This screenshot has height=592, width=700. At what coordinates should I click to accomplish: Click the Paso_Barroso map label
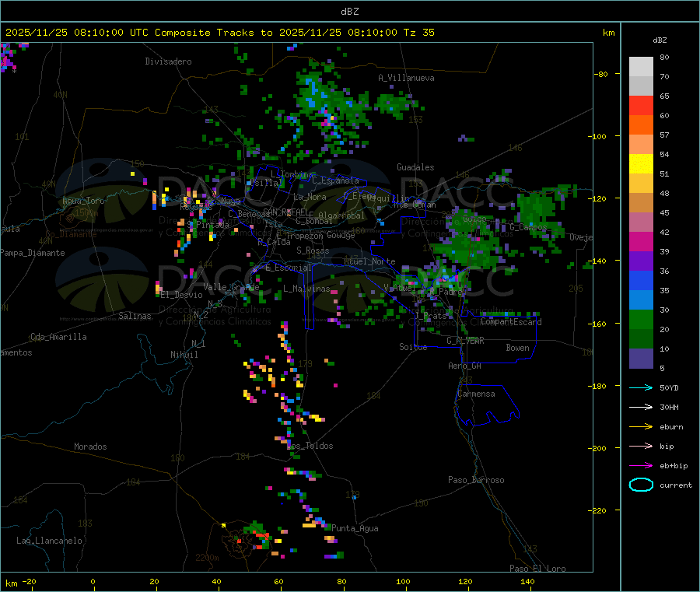pos(476,480)
